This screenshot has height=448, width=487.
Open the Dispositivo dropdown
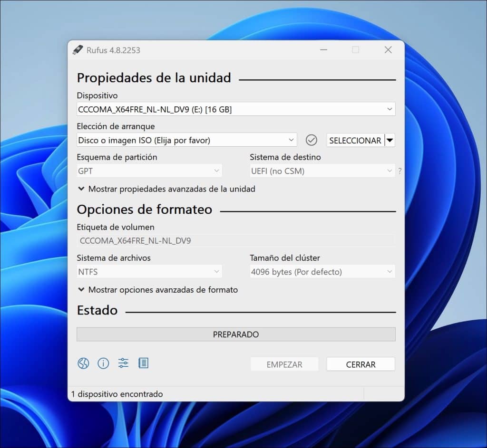click(236, 109)
